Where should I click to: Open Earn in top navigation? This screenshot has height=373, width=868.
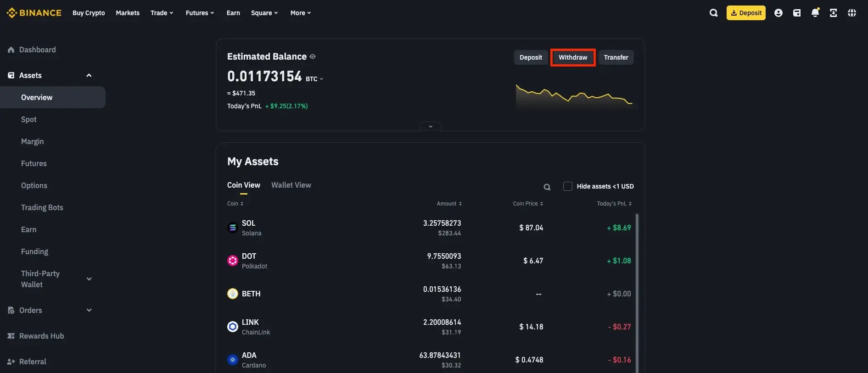click(x=233, y=13)
